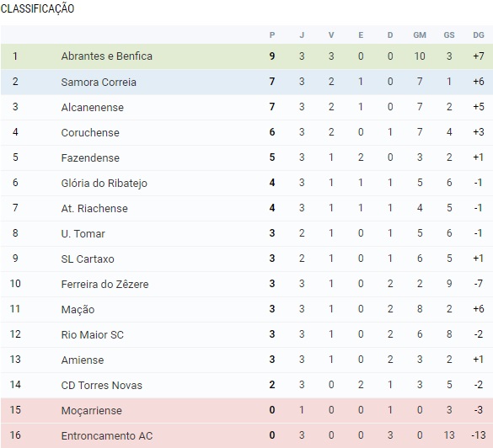Open the Abrantes e Benfica team link
Image resolution: width=493 pixels, height=448 pixels.
[106, 56]
